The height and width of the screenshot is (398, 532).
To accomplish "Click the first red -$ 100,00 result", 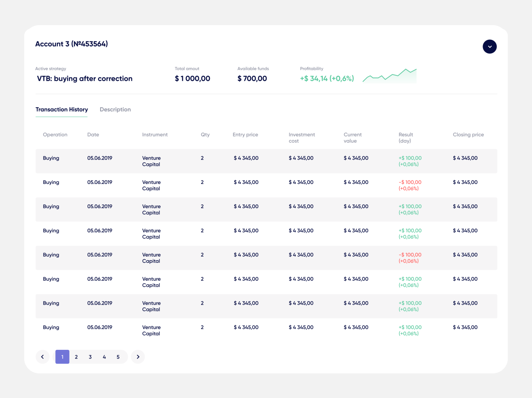I will click(x=410, y=182).
